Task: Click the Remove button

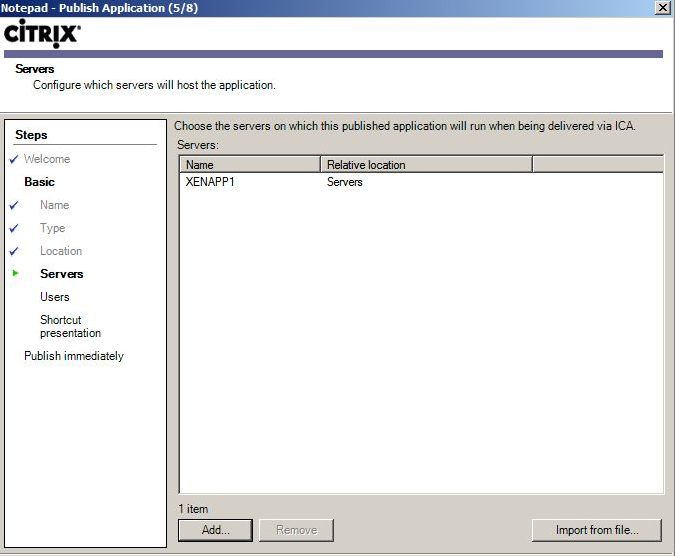Action: click(x=296, y=530)
